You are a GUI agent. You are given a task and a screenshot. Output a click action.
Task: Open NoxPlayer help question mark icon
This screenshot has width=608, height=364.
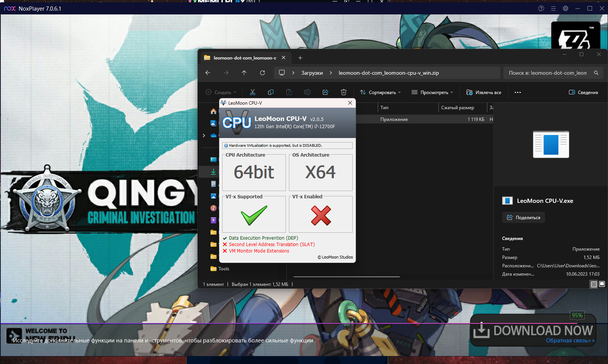(x=541, y=8)
